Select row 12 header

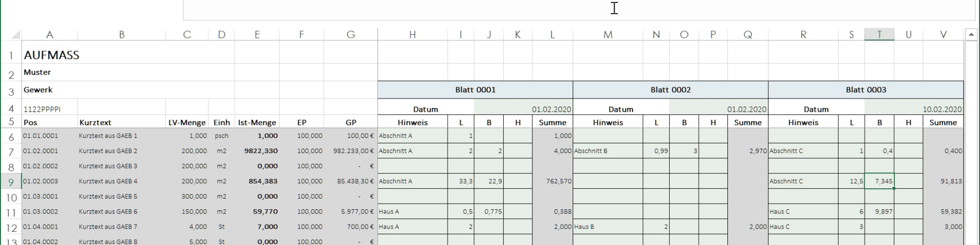click(x=11, y=228)
